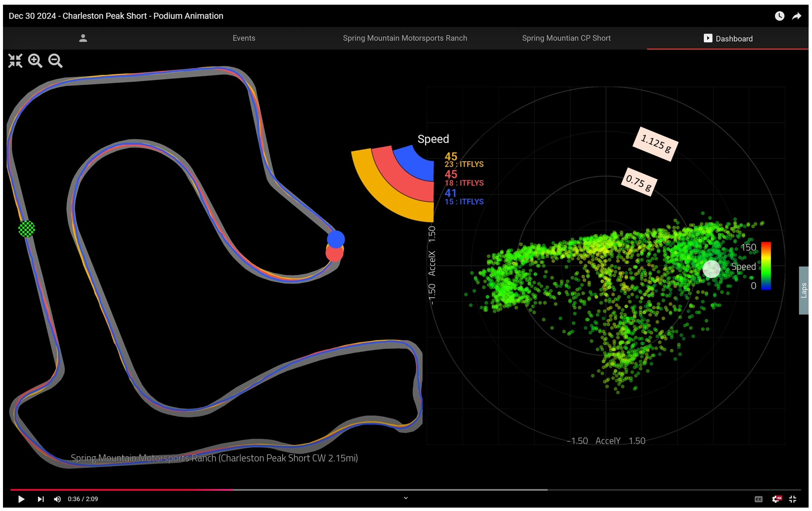Click the checkered start/finish marker on track

point(27,229)
